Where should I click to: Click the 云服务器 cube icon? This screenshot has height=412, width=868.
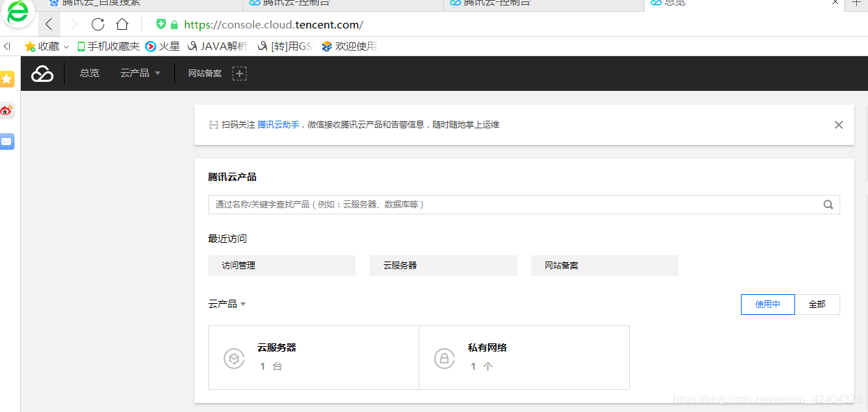[234, 358]
